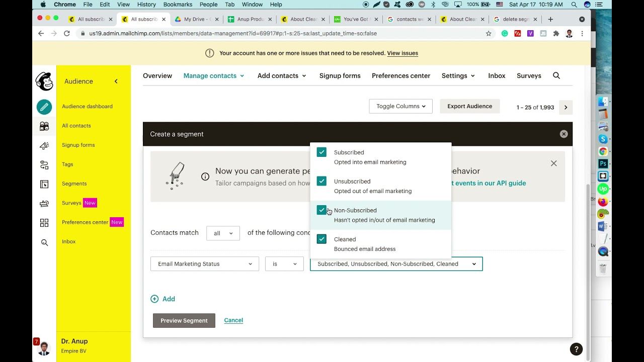
Task: Expand the Manage contacts menu
Action: (x=214, y=75)
